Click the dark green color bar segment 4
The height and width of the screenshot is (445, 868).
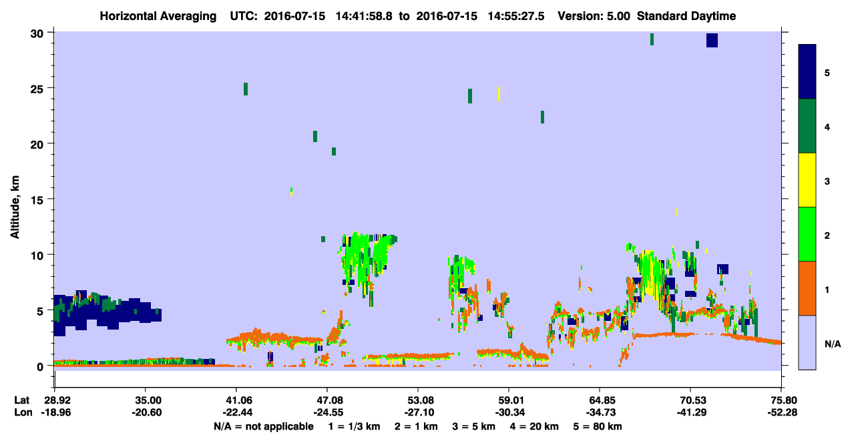point(807,126)
